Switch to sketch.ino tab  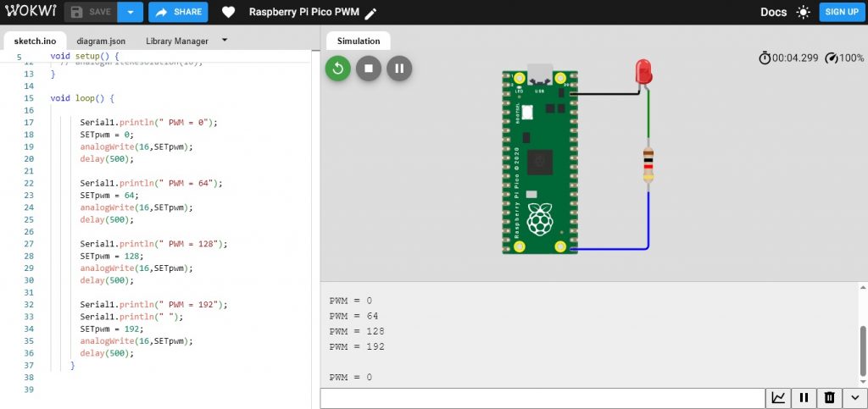point(35,41)
